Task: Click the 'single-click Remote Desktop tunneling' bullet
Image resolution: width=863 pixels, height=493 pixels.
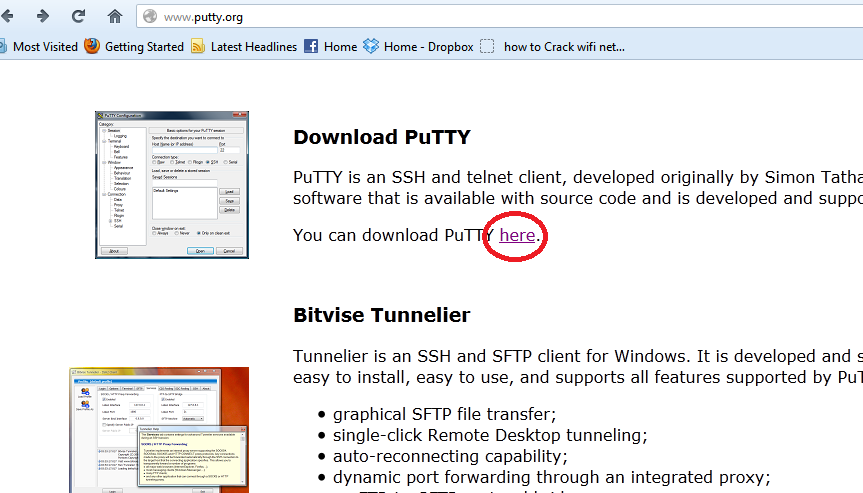Action: click(x=490, y=435)
